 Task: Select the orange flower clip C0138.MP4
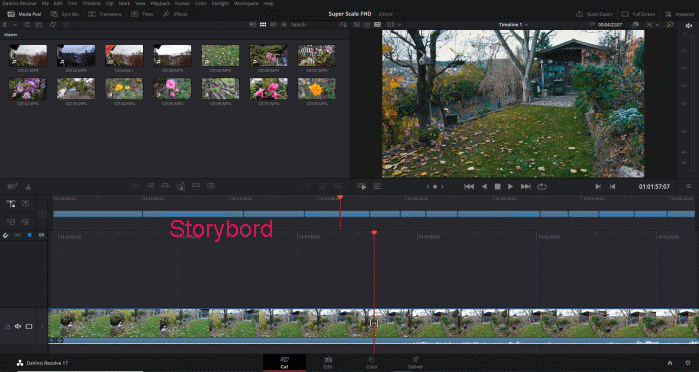pyautogui.click(x=317, y=89)
